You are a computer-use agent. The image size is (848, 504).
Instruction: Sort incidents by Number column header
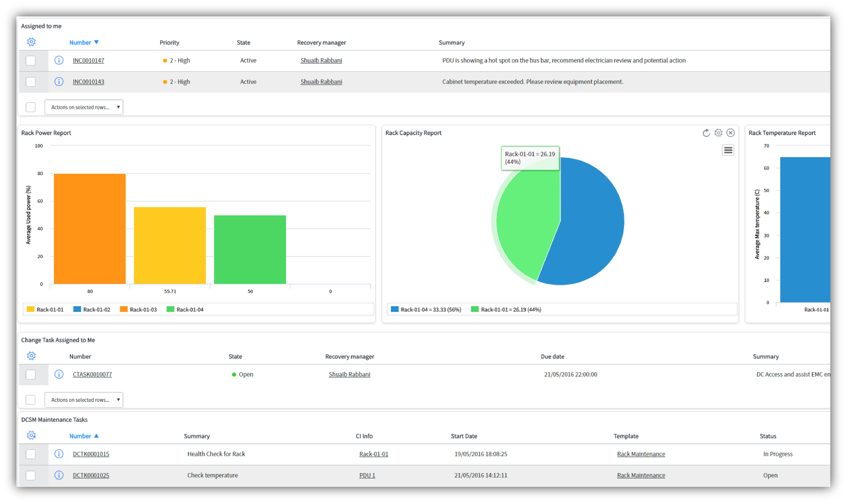click(x=80, y=42)
